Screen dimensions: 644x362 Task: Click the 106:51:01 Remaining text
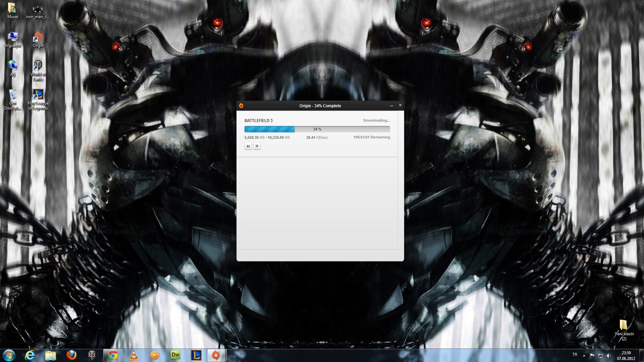(372, 137)
